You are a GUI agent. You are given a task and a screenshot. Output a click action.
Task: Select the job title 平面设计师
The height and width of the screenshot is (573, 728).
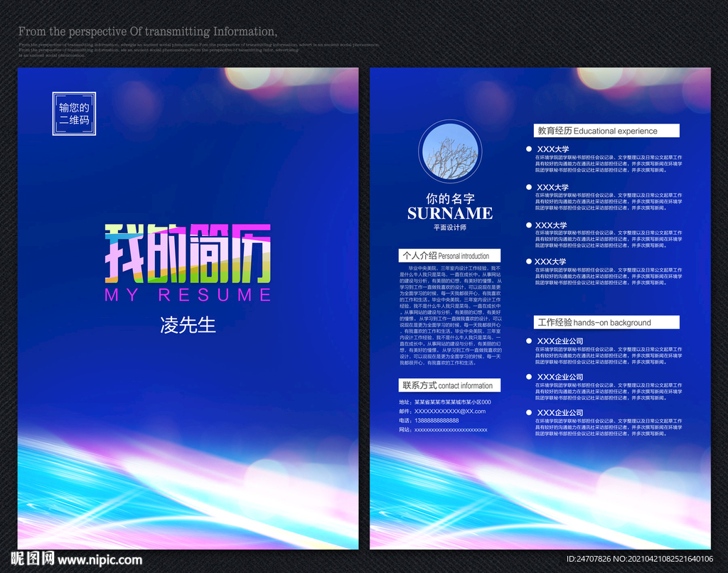click(x=450, y=227)
